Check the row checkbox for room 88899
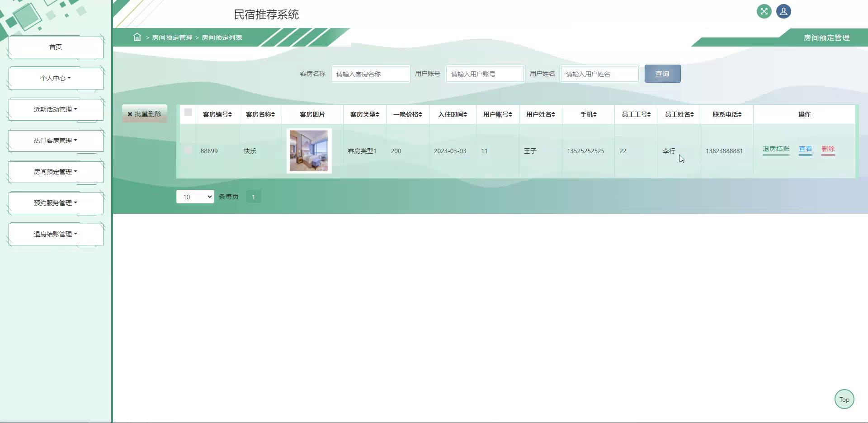Screen dimensions: 868x423 pyautogui.click(x=188, y=150)
